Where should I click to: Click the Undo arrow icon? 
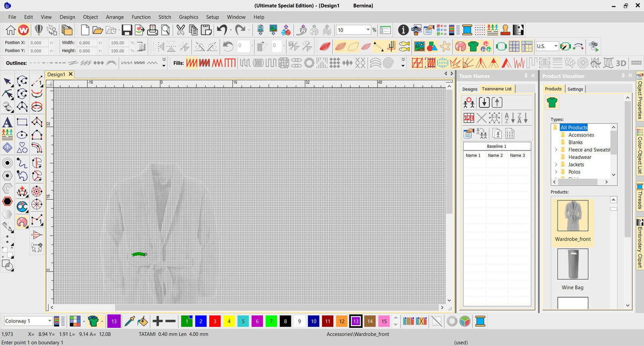tap(222, 30)
